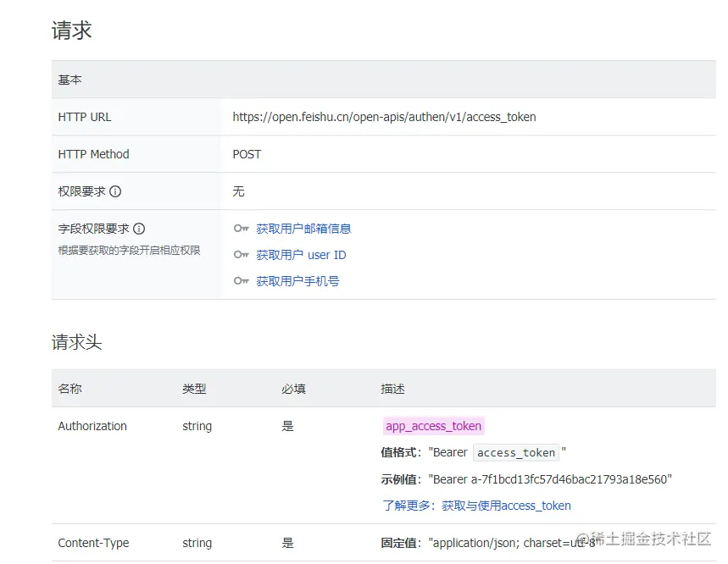Click the key icon beside 获取用户邮箱信息

(x=242, y=228)
